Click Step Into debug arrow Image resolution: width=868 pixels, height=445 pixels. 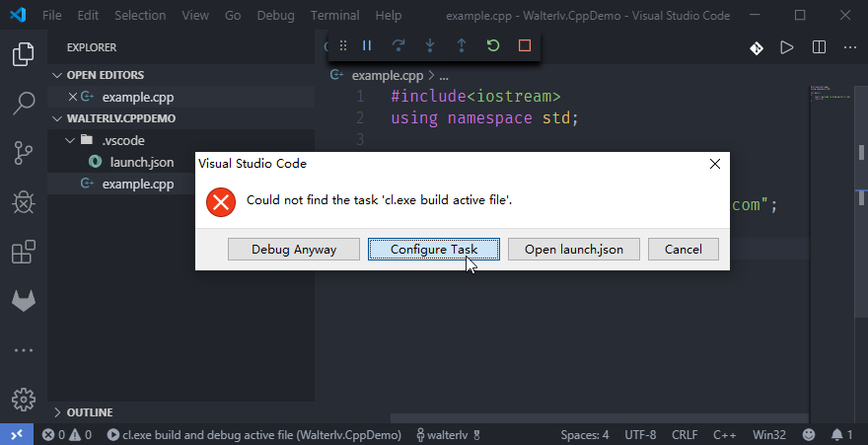[x=430, y=45]
